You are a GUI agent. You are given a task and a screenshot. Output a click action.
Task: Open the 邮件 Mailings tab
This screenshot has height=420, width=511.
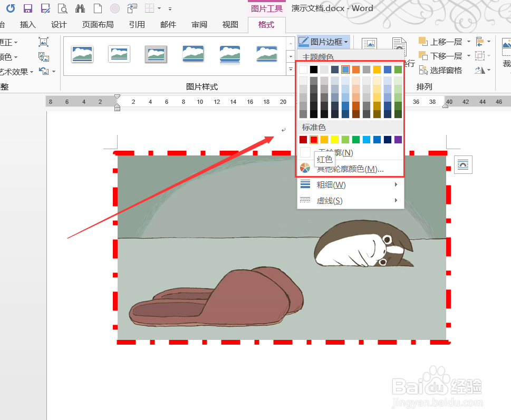pos(168,25)
